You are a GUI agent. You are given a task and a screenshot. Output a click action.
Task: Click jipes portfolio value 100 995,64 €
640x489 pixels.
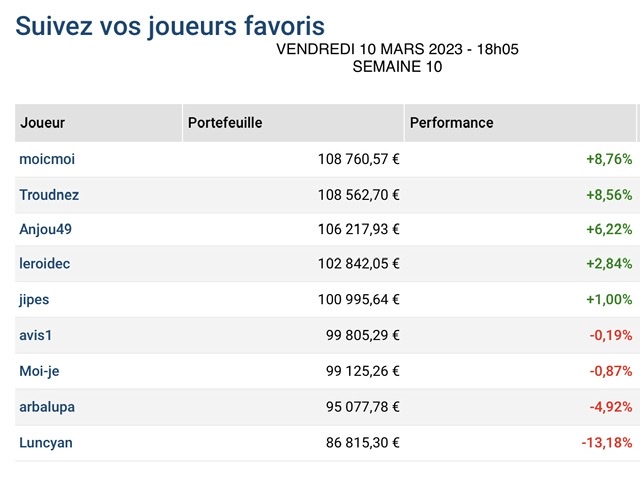[358, 300]
